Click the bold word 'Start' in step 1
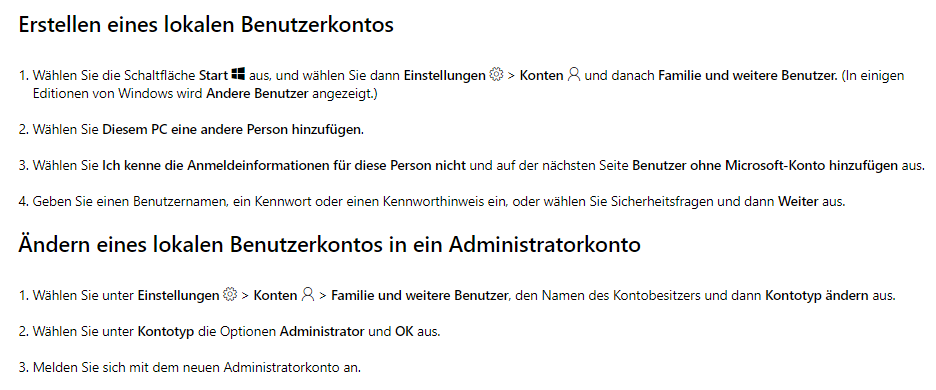Screen dimensions: 936x390 [x=214, y=76]
